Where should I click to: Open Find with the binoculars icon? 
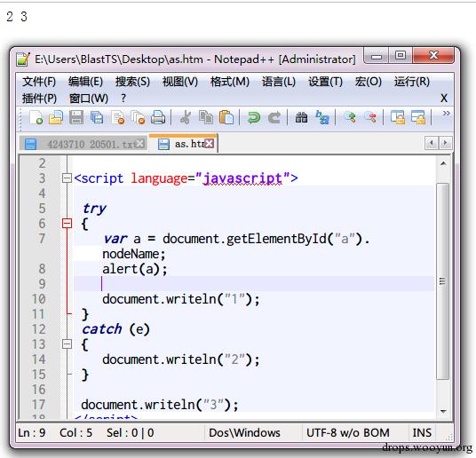(x=301, y=117)
